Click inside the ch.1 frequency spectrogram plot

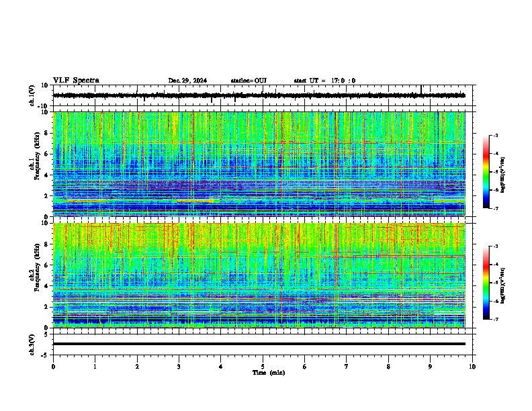pyautogui.click(x=259, y=164)
